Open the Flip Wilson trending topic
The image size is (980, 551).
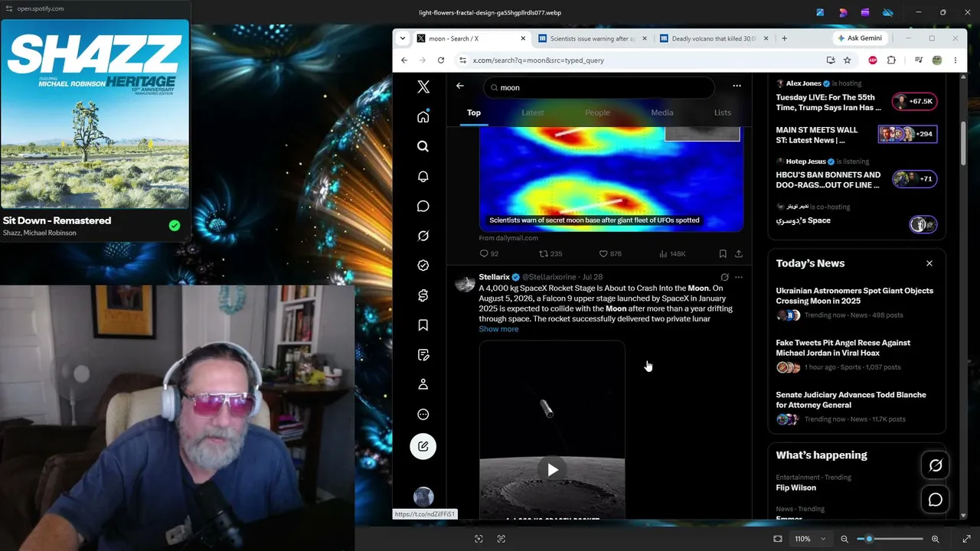point(795,487)
